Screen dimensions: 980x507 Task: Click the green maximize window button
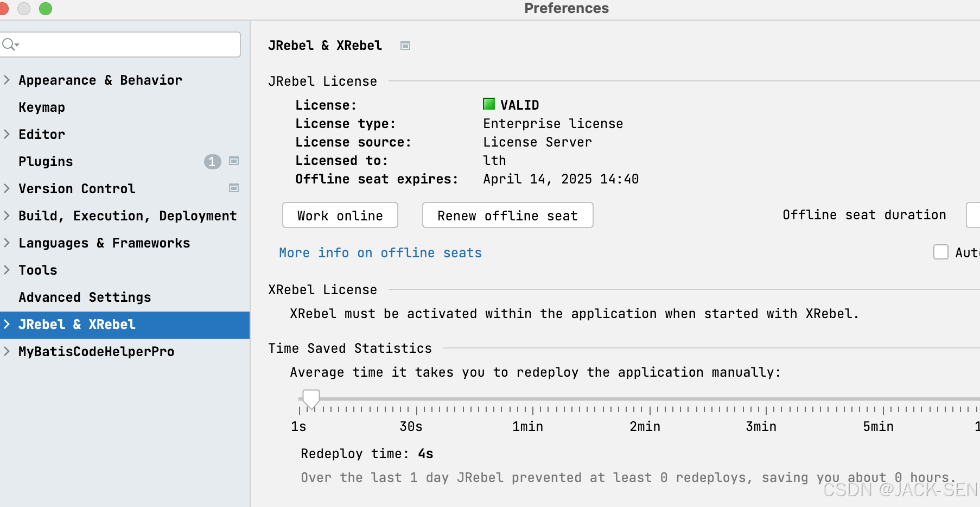click(x=46, y=9)
